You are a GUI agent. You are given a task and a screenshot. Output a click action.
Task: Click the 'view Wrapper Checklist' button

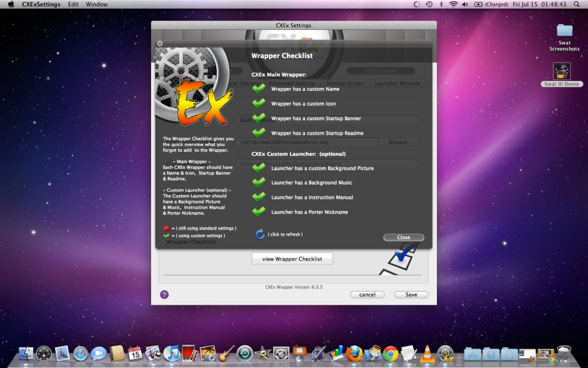point(292,259)
